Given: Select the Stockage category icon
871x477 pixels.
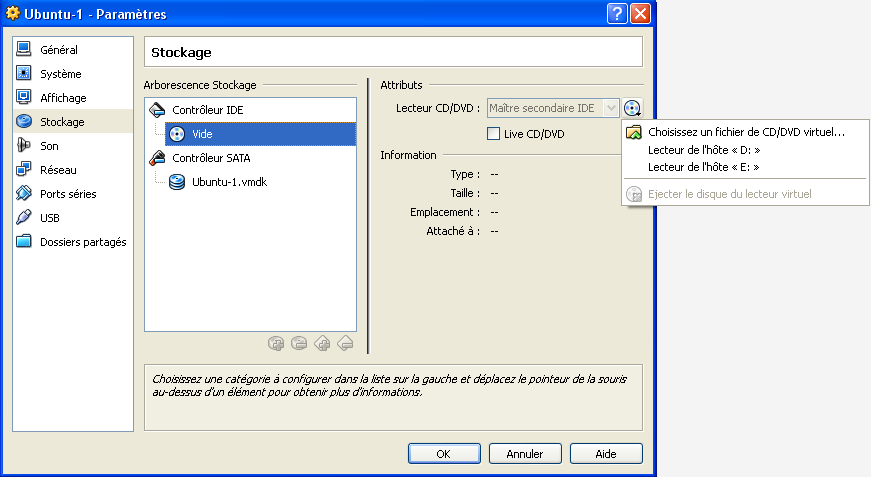Looking at the screenshot, I should tap(24, 121).
